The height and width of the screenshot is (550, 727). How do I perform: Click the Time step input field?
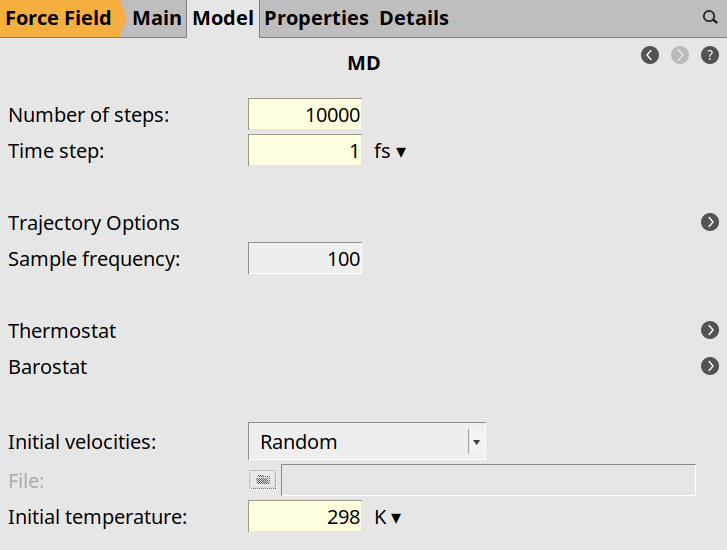(x=305, y=151)
